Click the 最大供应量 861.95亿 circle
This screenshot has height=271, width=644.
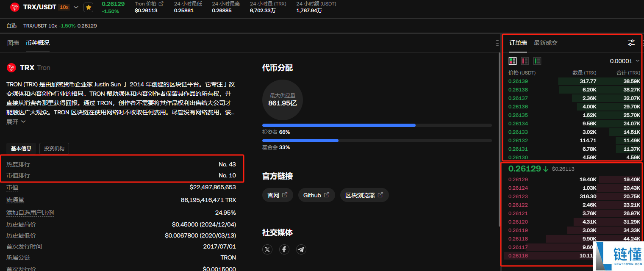[283, 100]
